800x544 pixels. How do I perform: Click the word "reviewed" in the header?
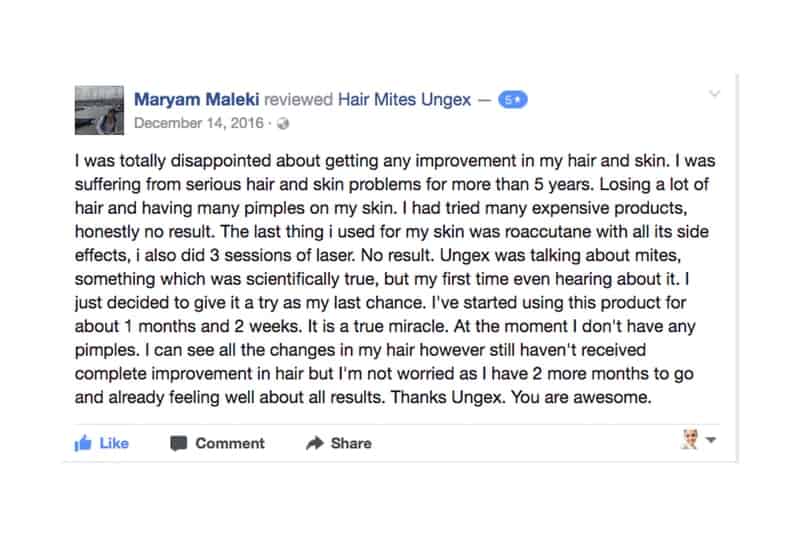point(298,100)
